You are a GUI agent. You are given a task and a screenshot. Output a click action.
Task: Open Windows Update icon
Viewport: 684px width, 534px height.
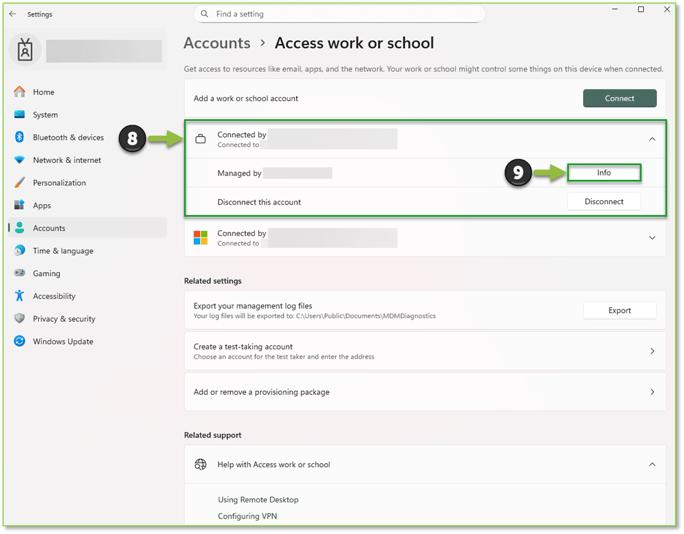click(x=19, y=341)
